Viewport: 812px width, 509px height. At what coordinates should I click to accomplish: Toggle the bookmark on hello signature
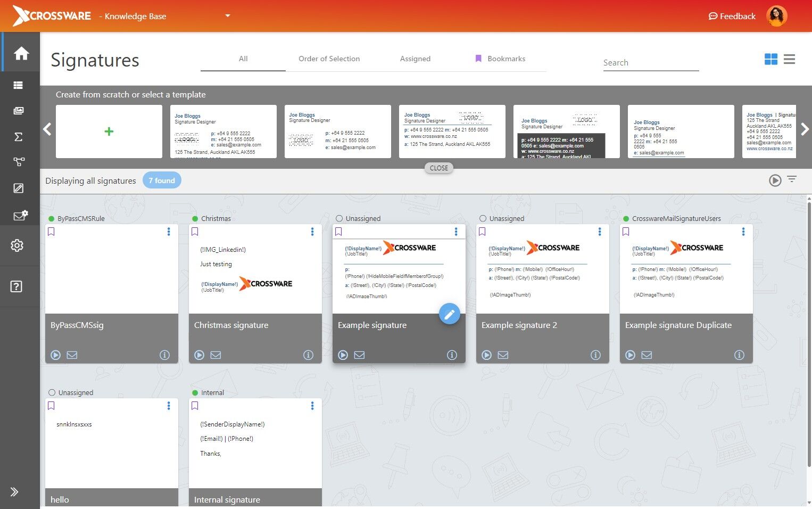coord(51,406)
